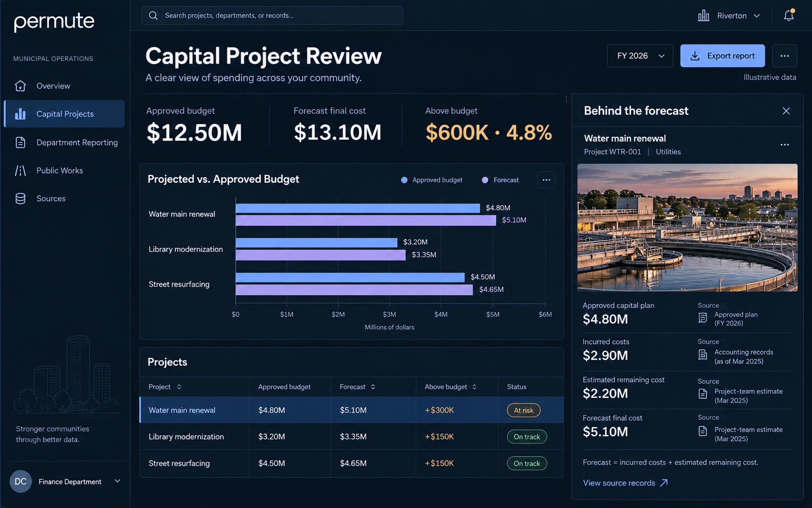Image resolution: width=812 pixels, height=508 pixels.
Task: Close the Behind the forecast panel
Action: [x=786, y=111]
